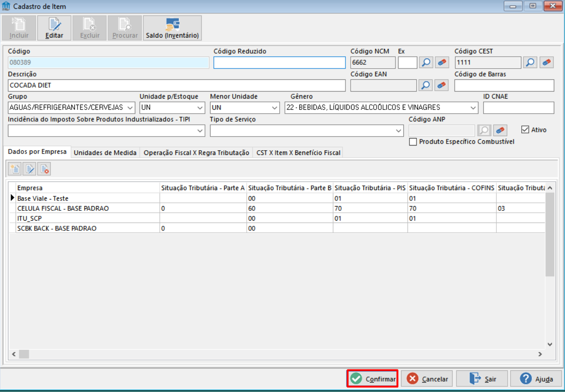The image size is (565, 392).
Task: Click grid horizontal scrollbar right arrow
Action: (541, 354)
